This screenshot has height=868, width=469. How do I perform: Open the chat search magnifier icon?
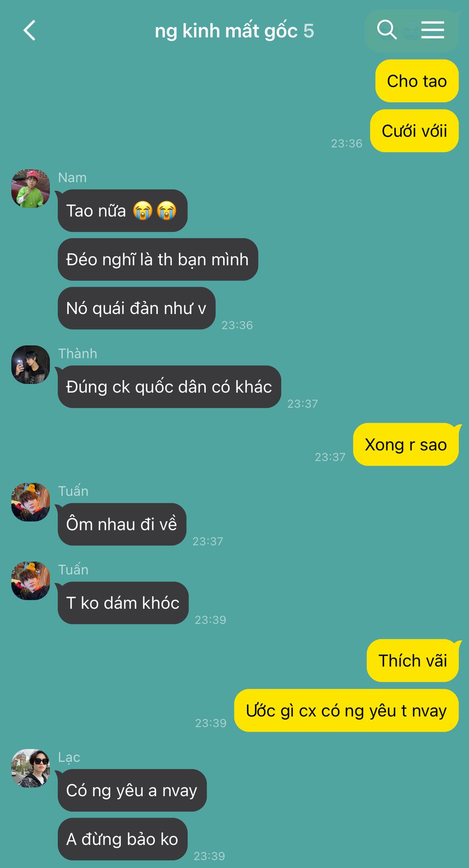pos(387,30)
